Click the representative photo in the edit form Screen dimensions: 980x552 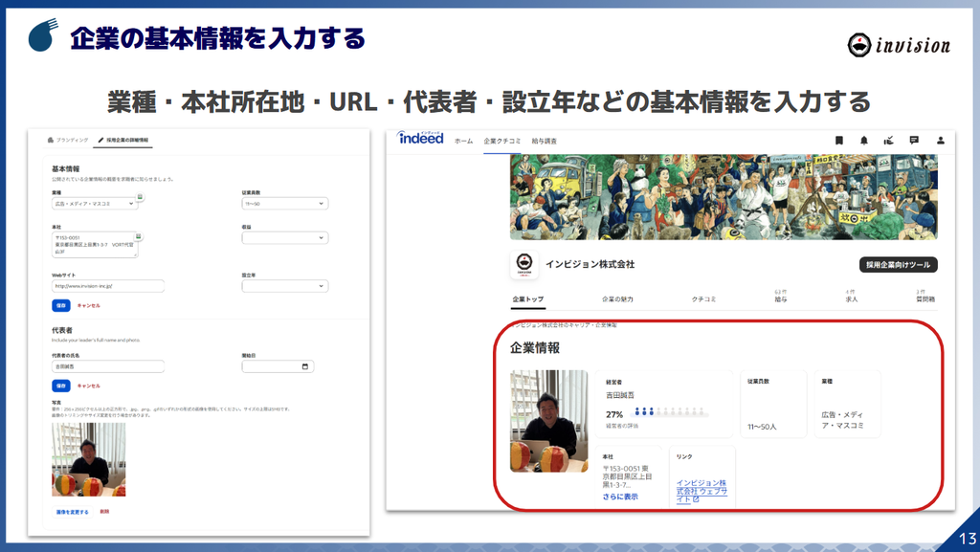[x=89, y=459]
